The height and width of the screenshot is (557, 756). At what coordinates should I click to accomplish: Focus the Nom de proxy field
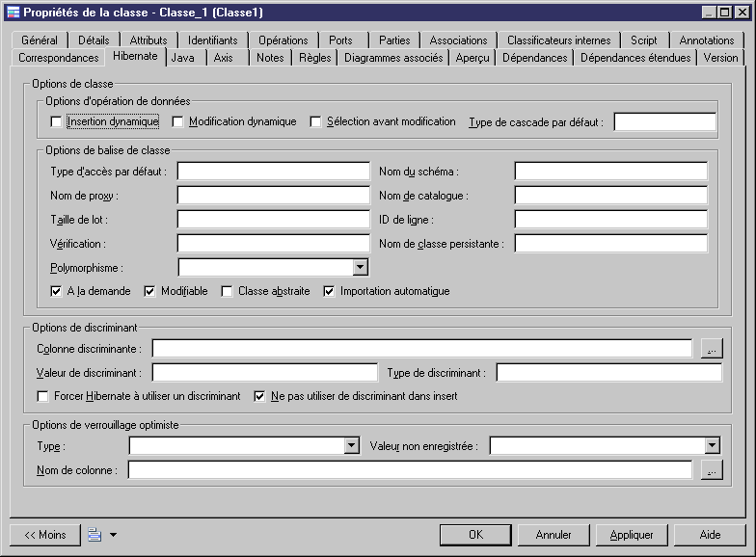click(x=274, y=195)
